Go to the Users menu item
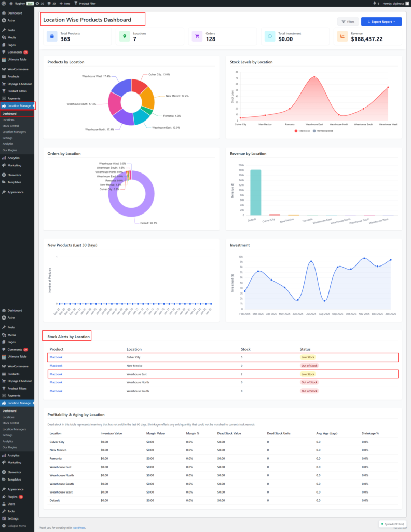411x532 pixels. 11,503
